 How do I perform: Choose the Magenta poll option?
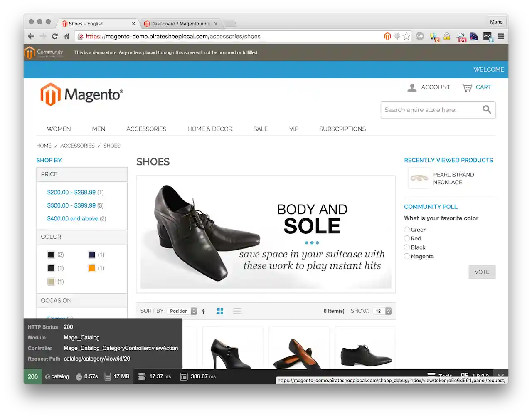click(407, 256)
